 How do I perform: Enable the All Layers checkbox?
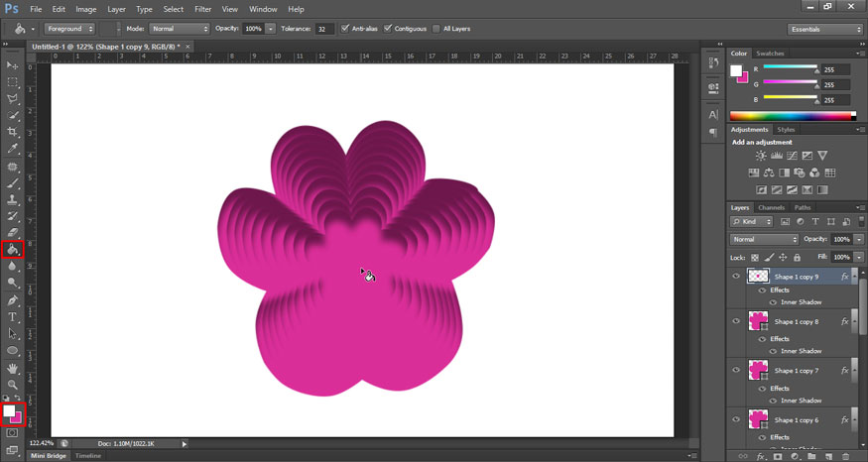click(436, 29)
